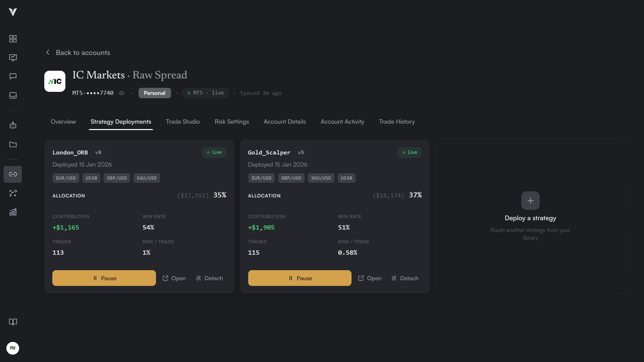Open the Risk Settings tab
This screenshot has width=644, height=362.
[232, 122]
